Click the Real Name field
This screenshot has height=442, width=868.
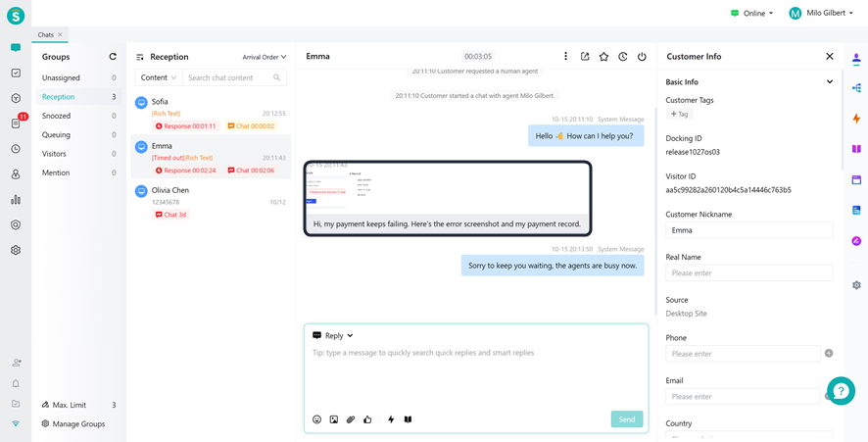[749, 272]
